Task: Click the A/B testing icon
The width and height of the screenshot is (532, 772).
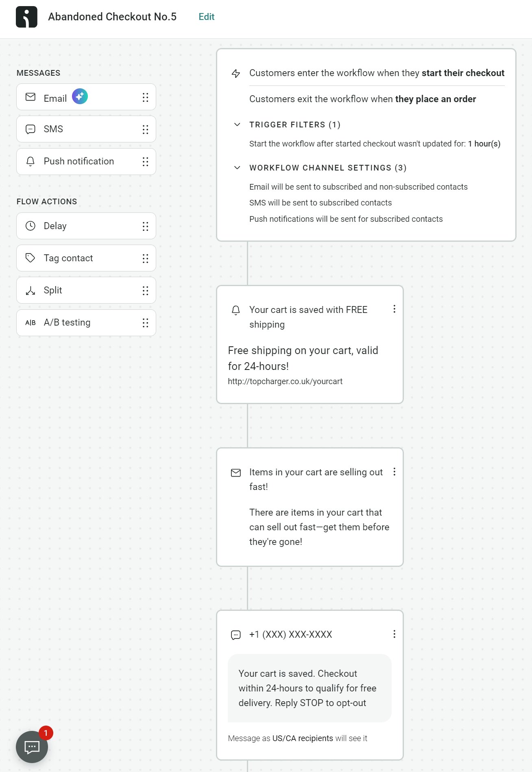Action: (x=31, y=322)
